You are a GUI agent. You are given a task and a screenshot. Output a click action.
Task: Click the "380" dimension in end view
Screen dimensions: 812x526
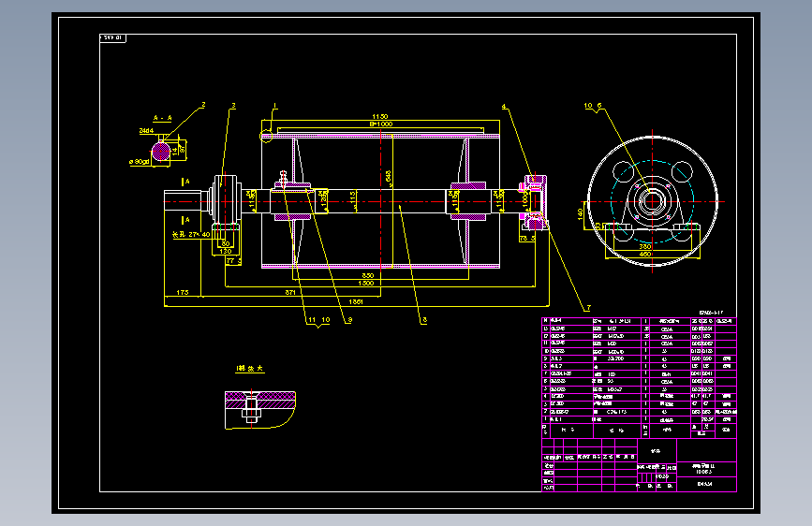[x=644, y=247]
